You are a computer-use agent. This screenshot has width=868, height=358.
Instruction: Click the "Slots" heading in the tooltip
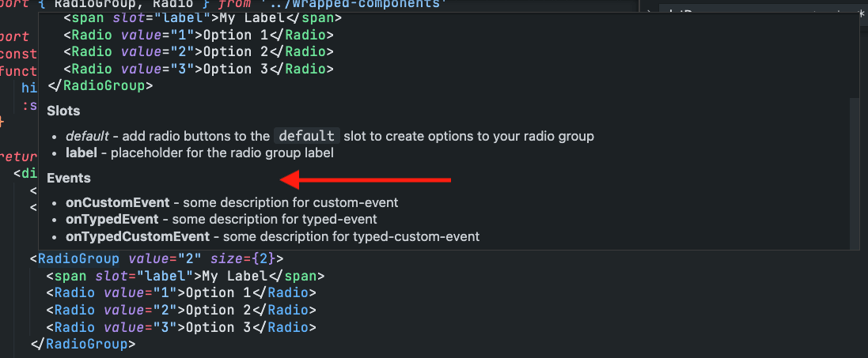click(x=63, y=111)
